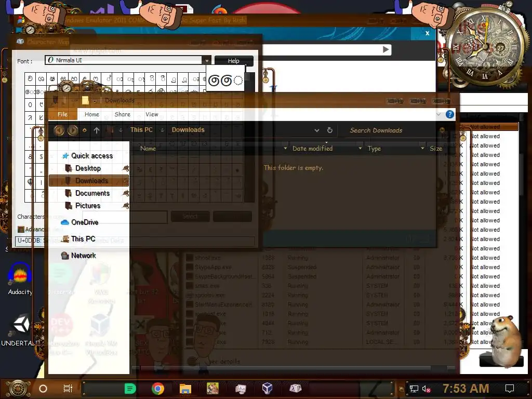This screenshot has width=532, height=399.
Task: Toggle the Advanced view checkbox in Character Map
Action: click(21, 229)
